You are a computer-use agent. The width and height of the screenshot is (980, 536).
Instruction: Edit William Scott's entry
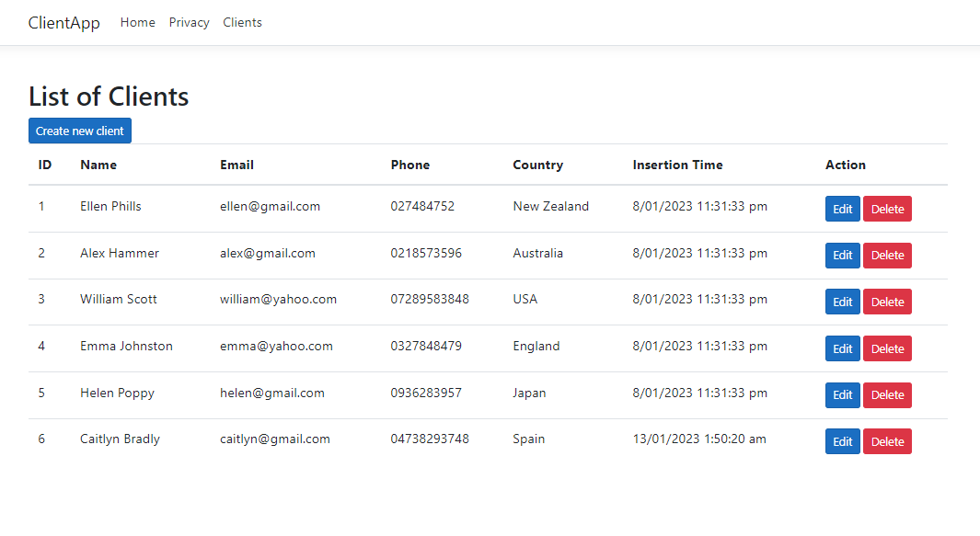(842, 302)
